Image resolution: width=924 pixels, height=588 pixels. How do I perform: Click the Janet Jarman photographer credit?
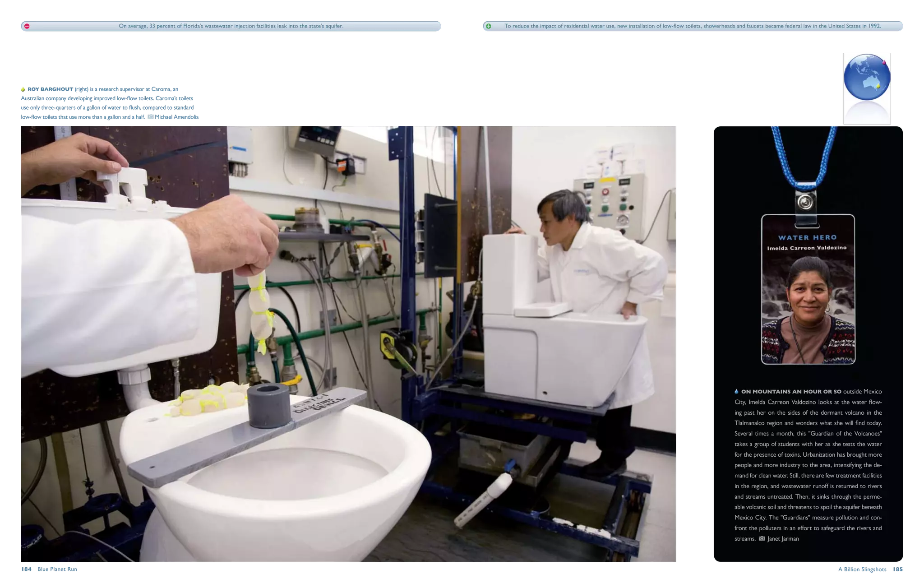(x=783, y=538)
